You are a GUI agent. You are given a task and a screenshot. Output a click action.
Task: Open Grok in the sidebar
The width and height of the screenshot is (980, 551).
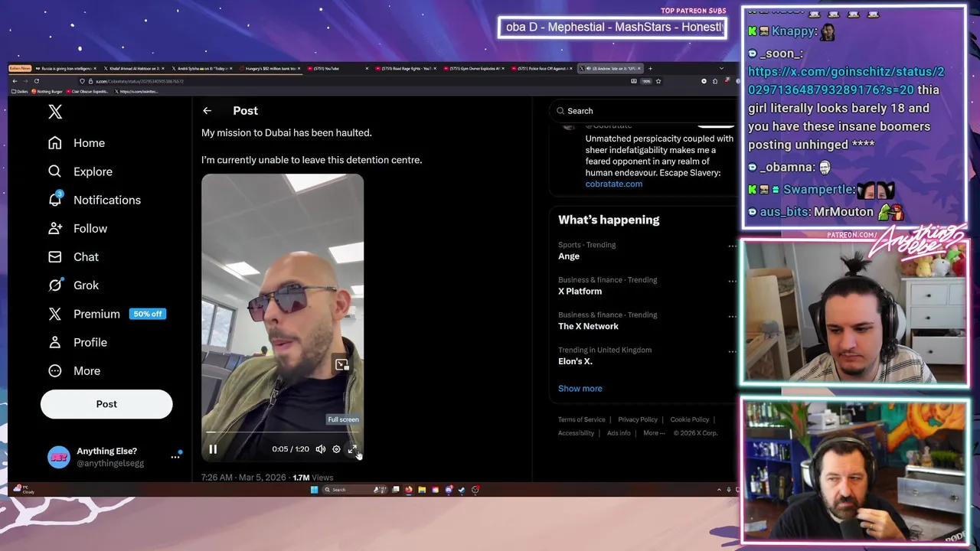tap(73, 285)
